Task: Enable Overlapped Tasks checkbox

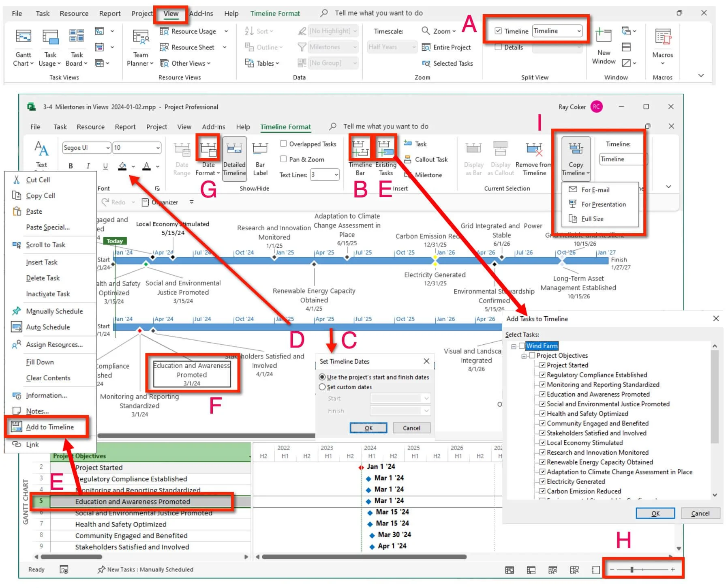Action: pos(283,144)
